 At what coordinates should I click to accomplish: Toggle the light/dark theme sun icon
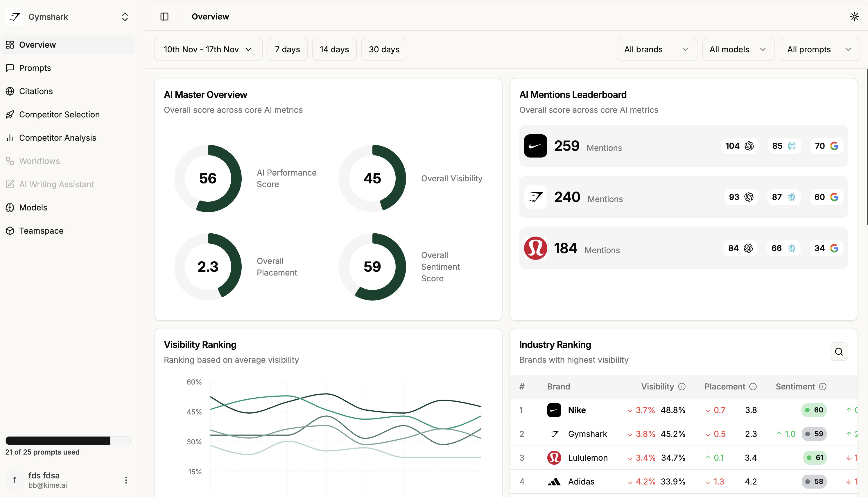coord(854,16)
